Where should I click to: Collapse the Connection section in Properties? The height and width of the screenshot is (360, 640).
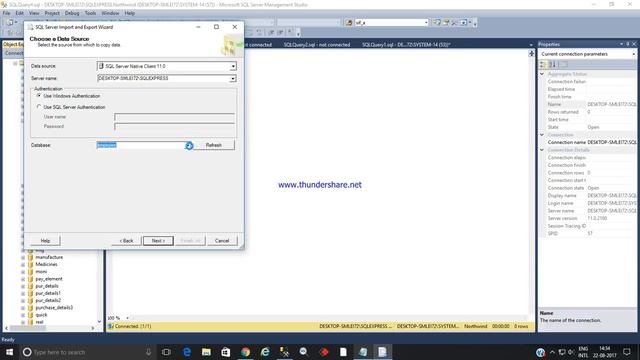click(x=542, y=135)
